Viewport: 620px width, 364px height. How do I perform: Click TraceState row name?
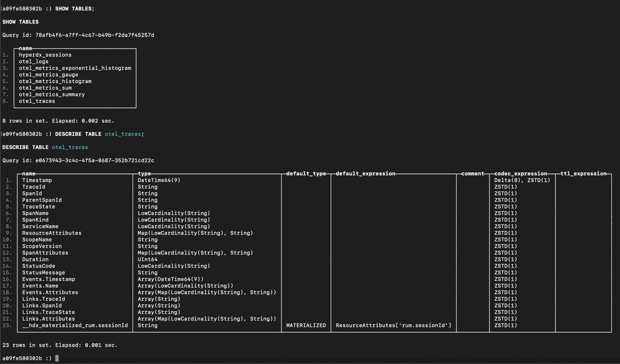coord(39,206)
